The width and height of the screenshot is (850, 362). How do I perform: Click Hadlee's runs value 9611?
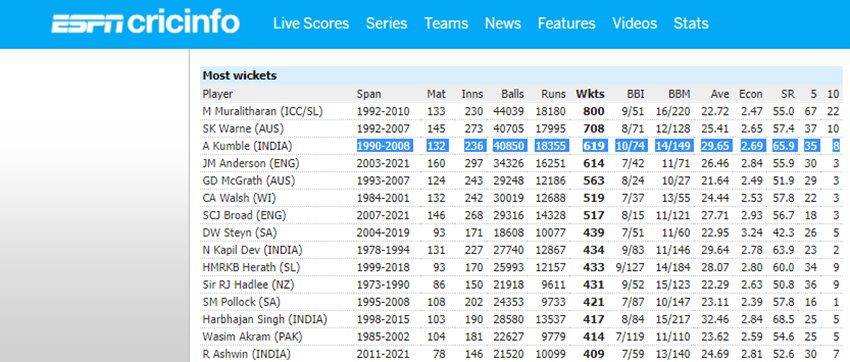pos(553,285)
